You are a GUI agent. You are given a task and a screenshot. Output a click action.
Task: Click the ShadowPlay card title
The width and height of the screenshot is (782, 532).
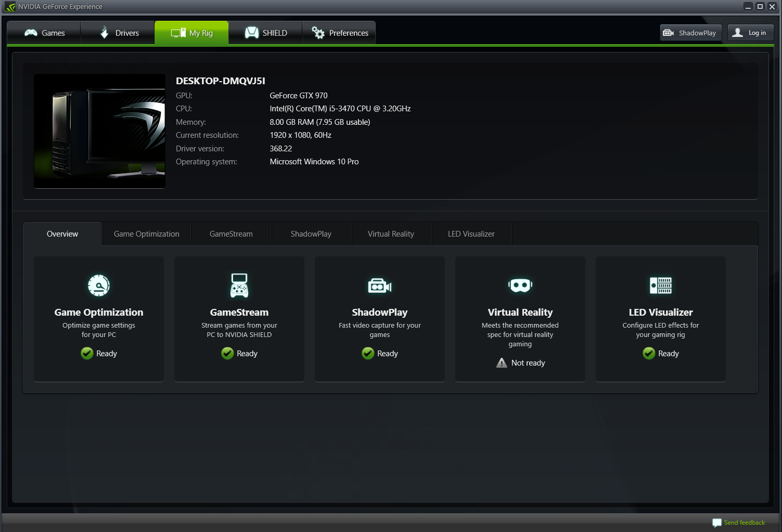pos(380,312)
